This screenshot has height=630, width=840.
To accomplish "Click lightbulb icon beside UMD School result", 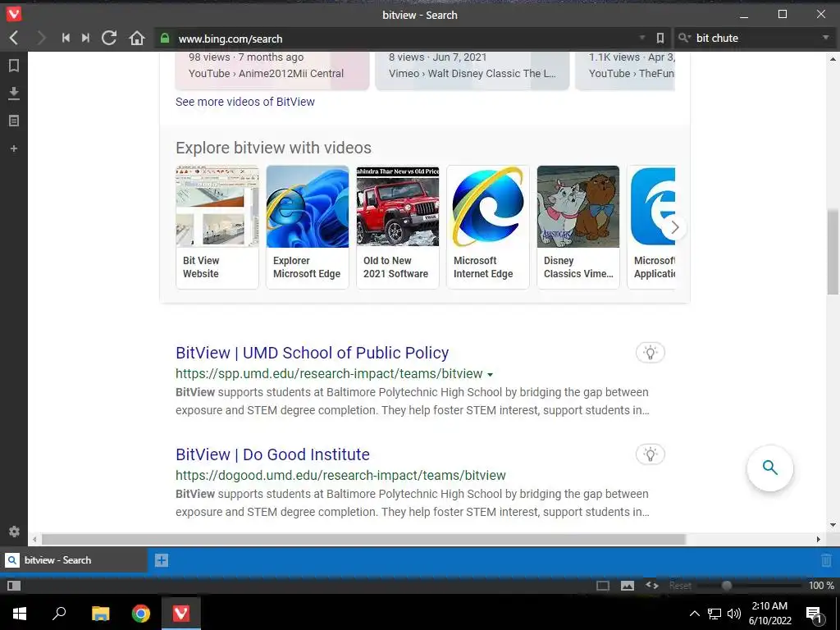I will [x=650, y=353].
